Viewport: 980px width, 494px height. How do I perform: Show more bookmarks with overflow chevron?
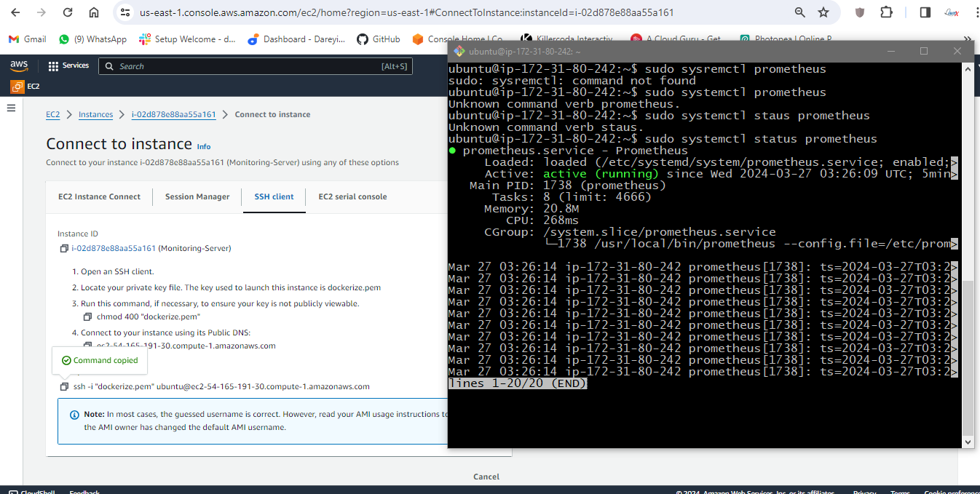[x=967, y=39]
